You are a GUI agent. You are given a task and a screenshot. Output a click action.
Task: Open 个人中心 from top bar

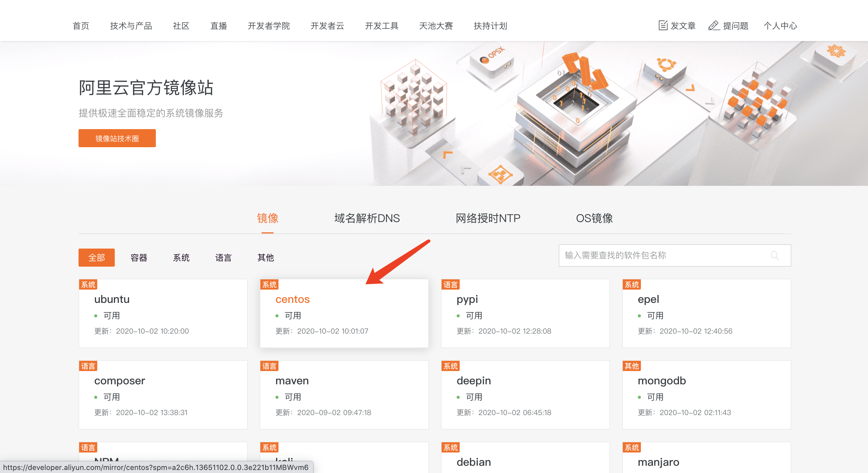click(780, 26)
